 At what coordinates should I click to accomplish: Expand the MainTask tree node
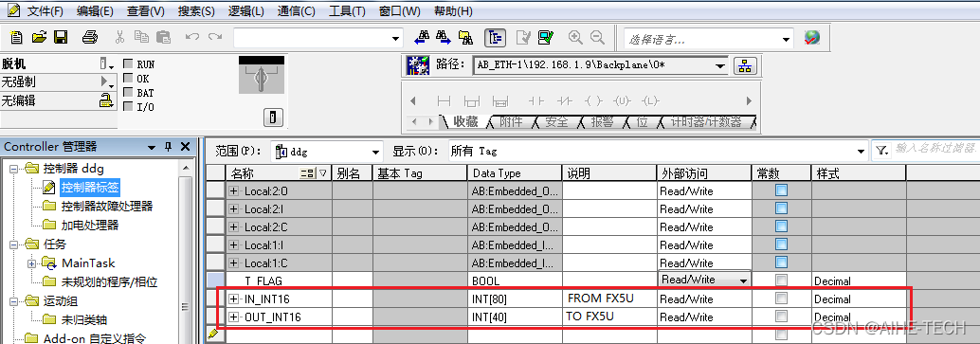tap(31, 263)
